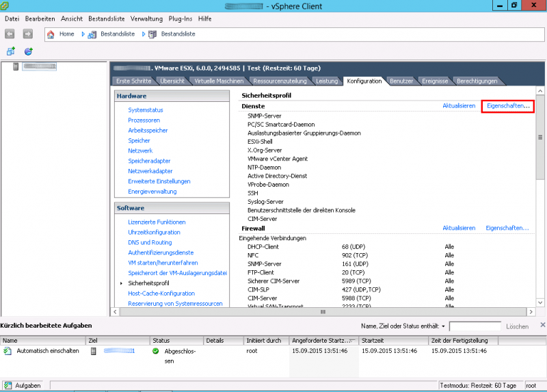Open the Name, Ziel oder Status filter dropdown
The image size is (547, 392).
coord(443,326)
